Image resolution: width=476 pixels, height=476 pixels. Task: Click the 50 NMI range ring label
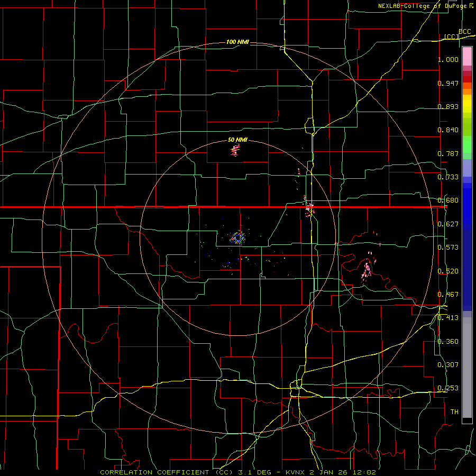[x=237, y=140]
